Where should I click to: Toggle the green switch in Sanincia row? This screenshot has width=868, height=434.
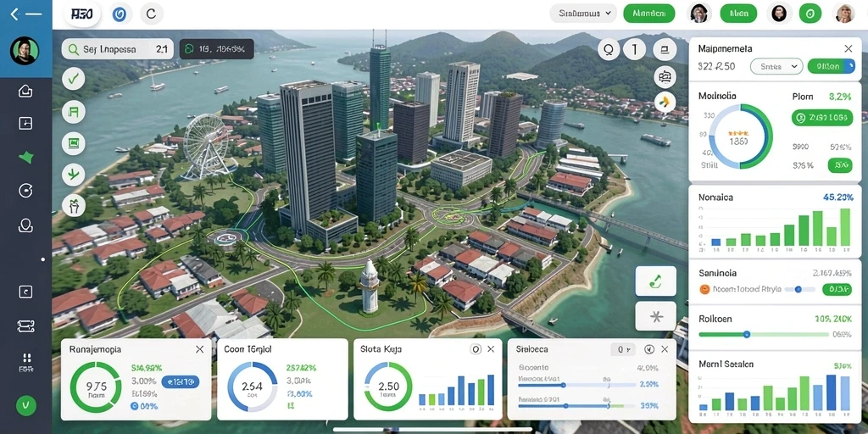pyautogui.click(x=837, y=289)
